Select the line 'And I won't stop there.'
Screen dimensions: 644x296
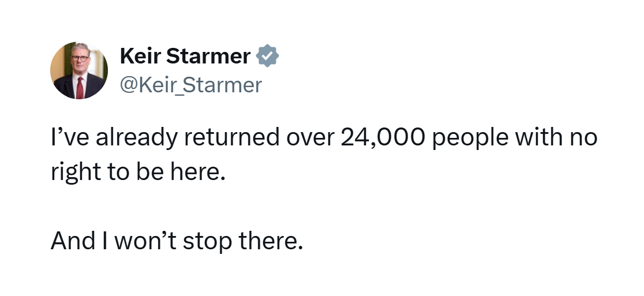(x=177, y=241)
